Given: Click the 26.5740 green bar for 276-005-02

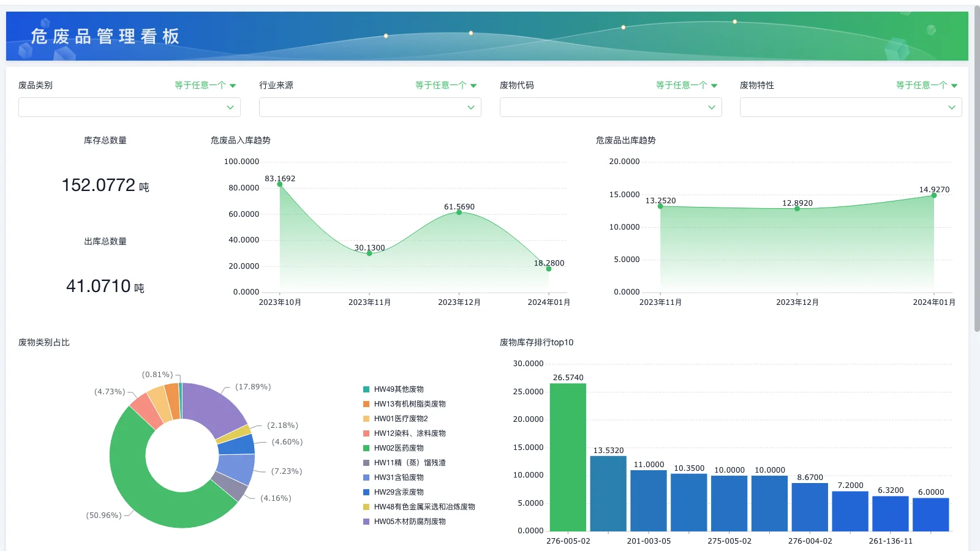Looking at the screenshot, I should pyautogui.click(x=568, y=456).
